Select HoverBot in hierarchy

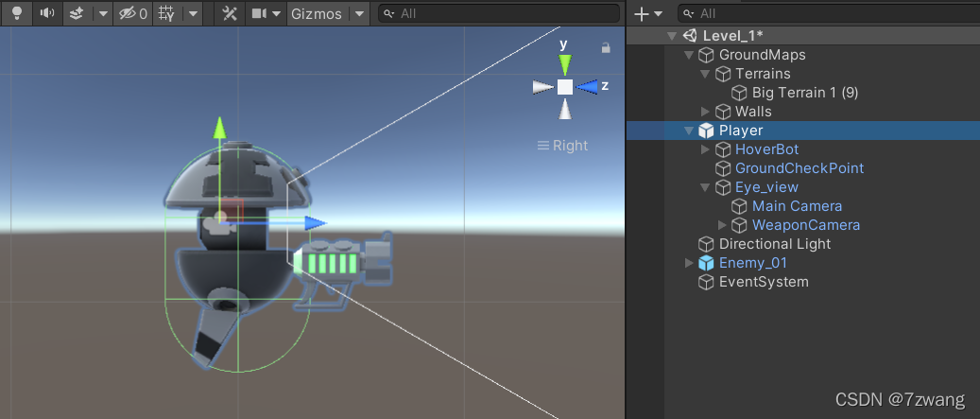tap(766, 149)
